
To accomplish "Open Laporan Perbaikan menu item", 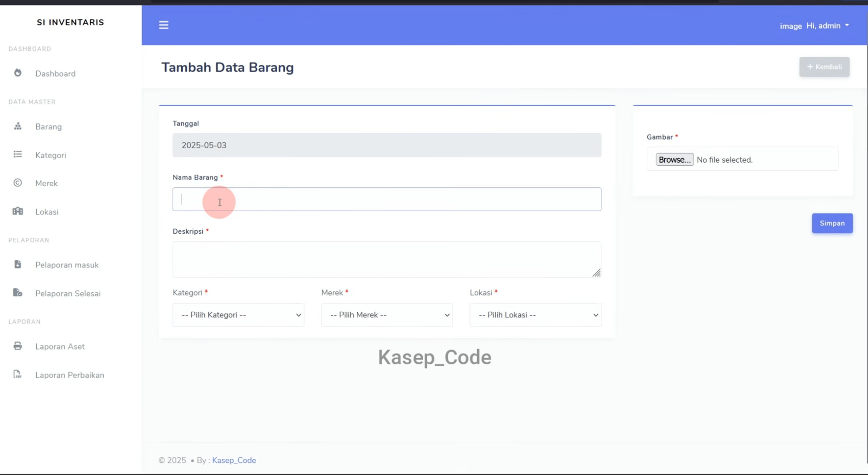I will click(70, 375).
